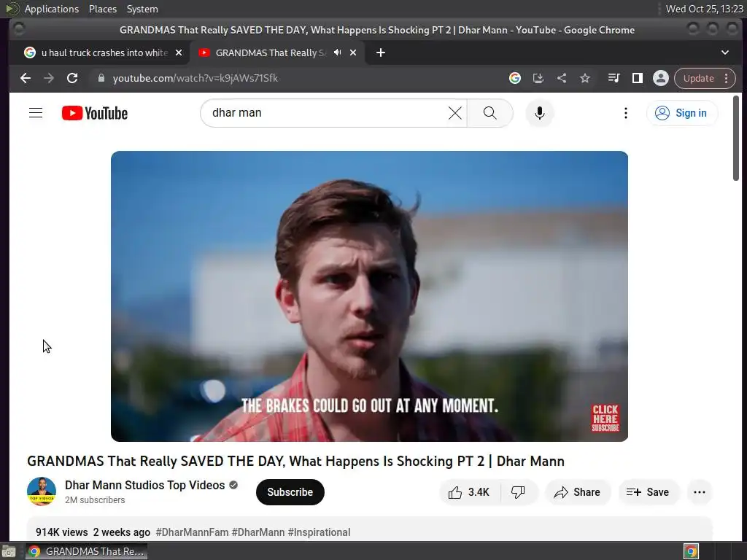This screenshot has height=560, width=747.
Task: Run the search with the magnifier button
Action: pos(489,113)
